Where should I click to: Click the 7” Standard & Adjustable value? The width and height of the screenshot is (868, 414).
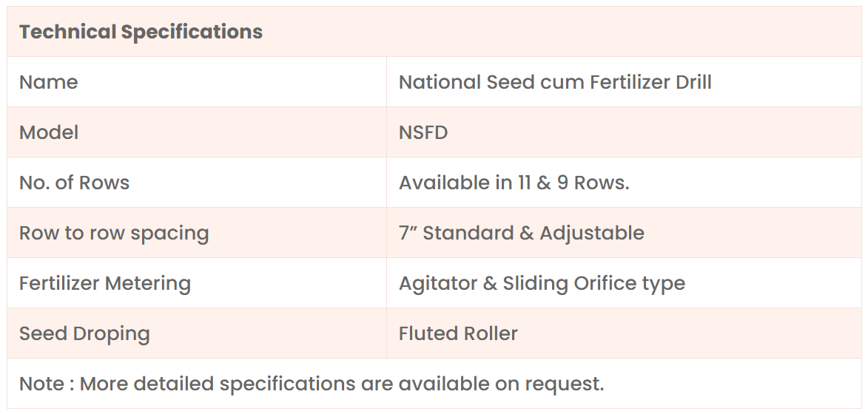[x=521, y=233]
